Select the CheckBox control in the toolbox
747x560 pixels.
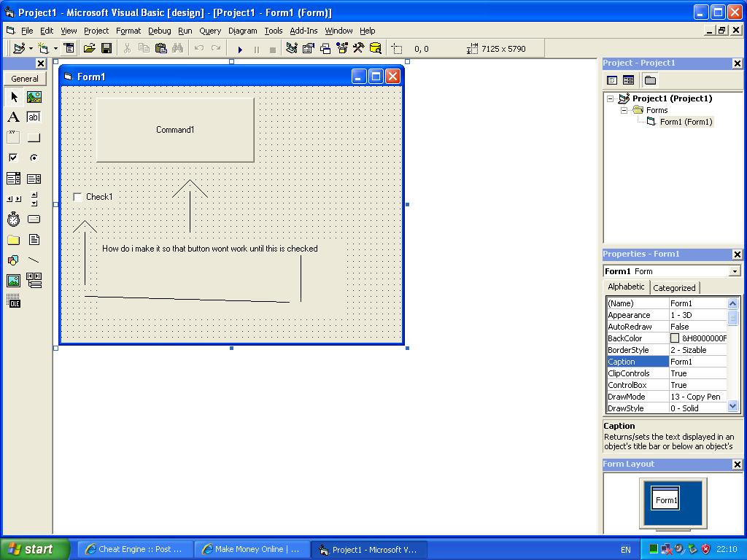pyautogui.click(x=14, y=158)
